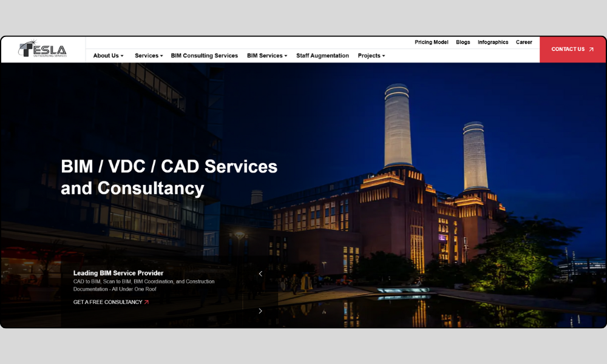Expand the BIM Services dropdown

pos(266,56)
